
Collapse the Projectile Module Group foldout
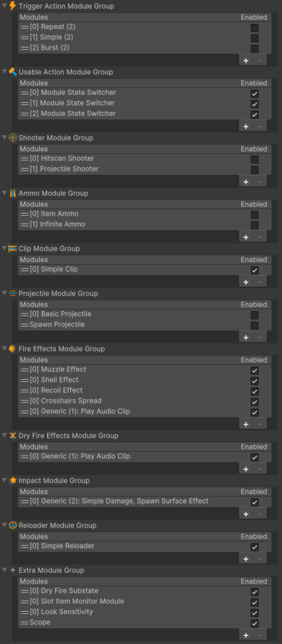tap(4, 293)
